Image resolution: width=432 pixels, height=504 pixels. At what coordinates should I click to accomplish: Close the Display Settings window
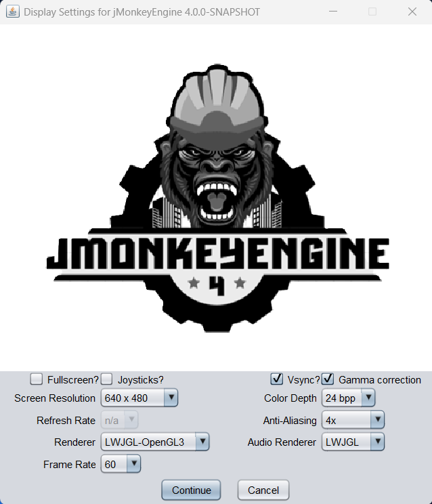[x=412, y=12]
